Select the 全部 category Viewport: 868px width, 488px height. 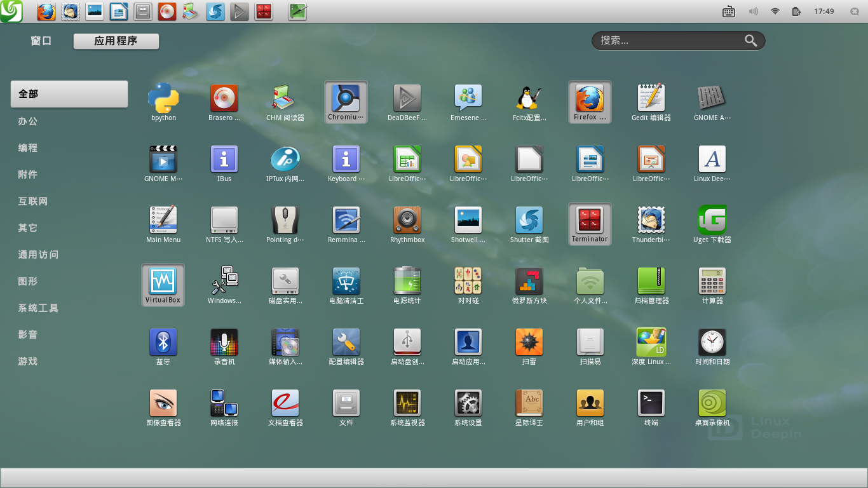point(69,94)
